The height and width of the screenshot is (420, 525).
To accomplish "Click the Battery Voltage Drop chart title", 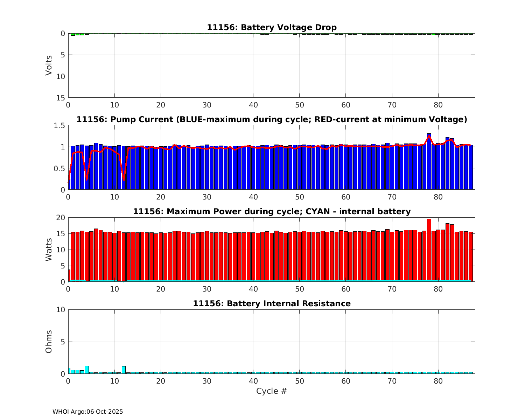I will 272,27.
